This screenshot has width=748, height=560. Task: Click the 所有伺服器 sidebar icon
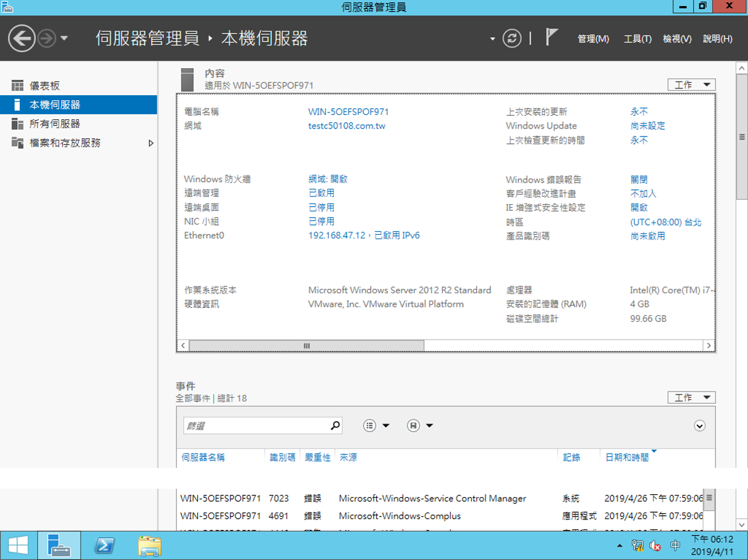(17, 124)
